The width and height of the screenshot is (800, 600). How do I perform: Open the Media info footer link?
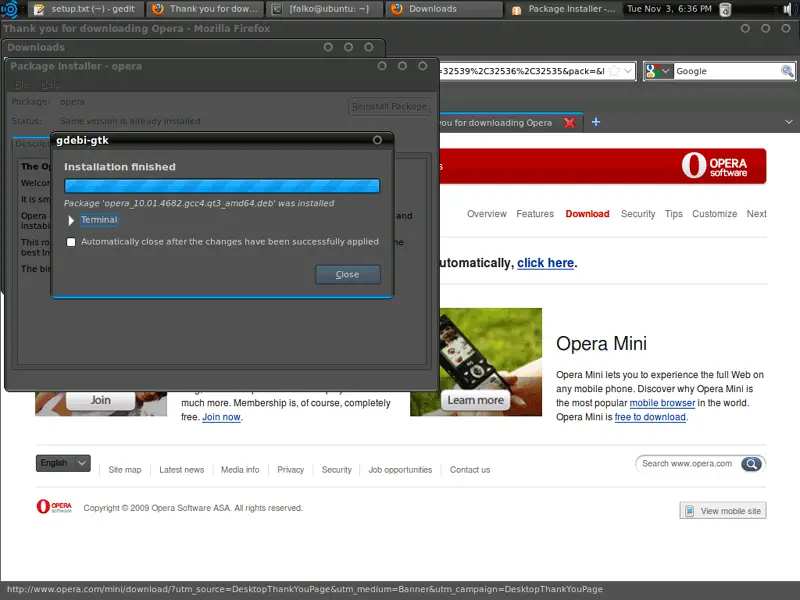[x=240, y=470]
